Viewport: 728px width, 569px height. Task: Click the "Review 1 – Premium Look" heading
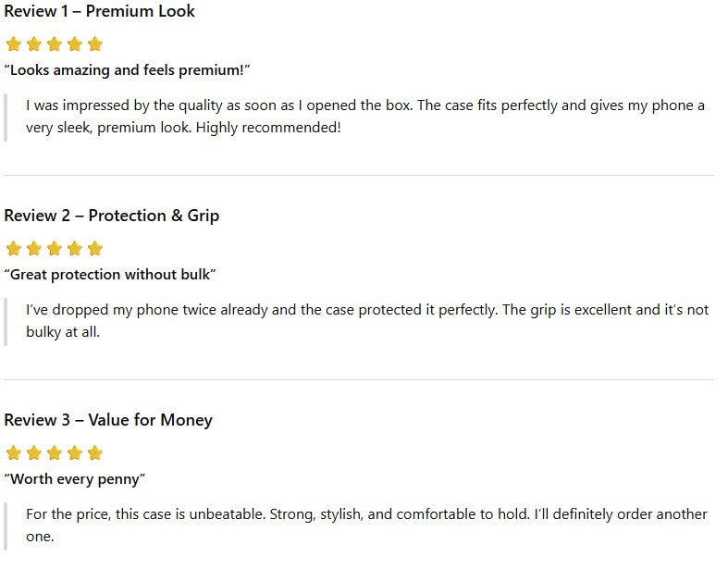(x=99, y=12)
